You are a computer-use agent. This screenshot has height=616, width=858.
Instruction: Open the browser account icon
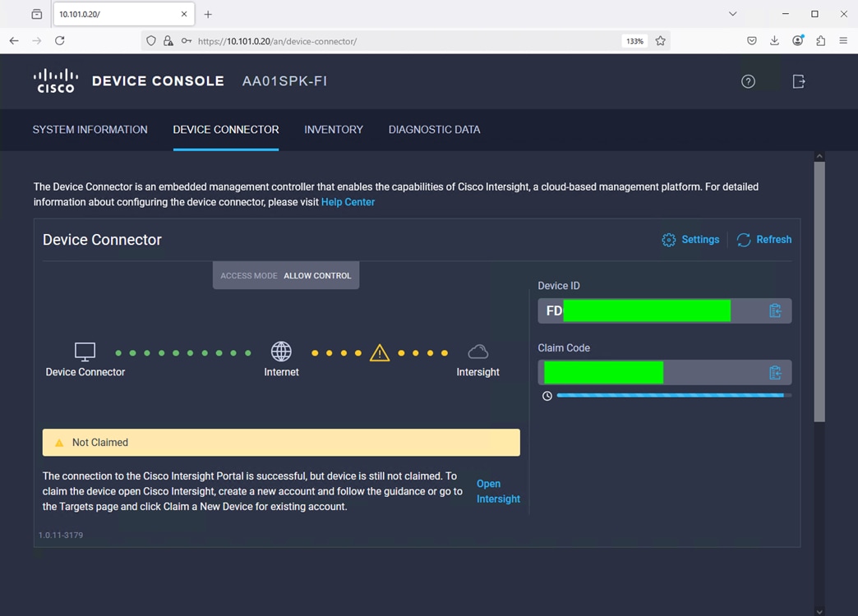(798, 40)
